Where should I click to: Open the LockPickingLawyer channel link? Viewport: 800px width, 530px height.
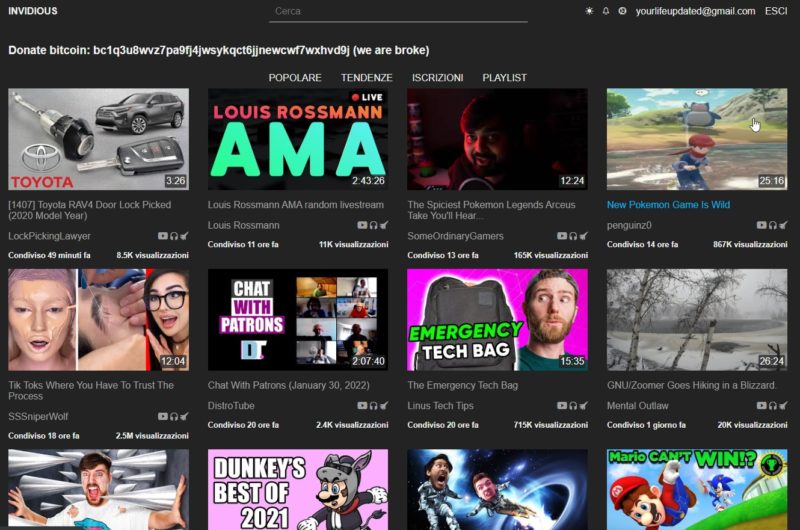point(49,237)
